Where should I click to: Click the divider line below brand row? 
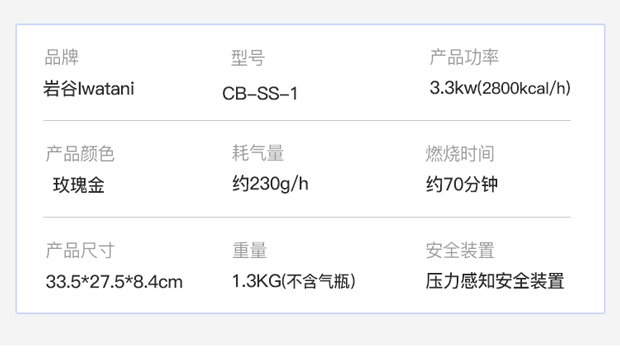coord(307,120)
